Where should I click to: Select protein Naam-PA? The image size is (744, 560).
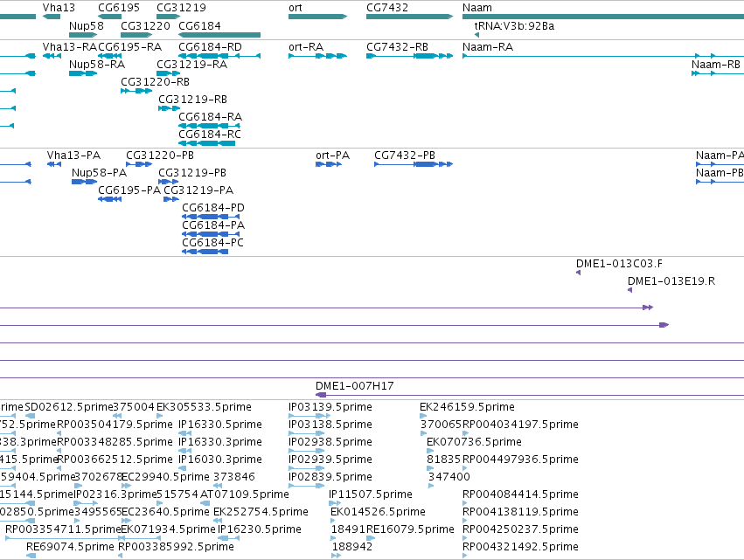pyautogui.click(x=720, y=164)
